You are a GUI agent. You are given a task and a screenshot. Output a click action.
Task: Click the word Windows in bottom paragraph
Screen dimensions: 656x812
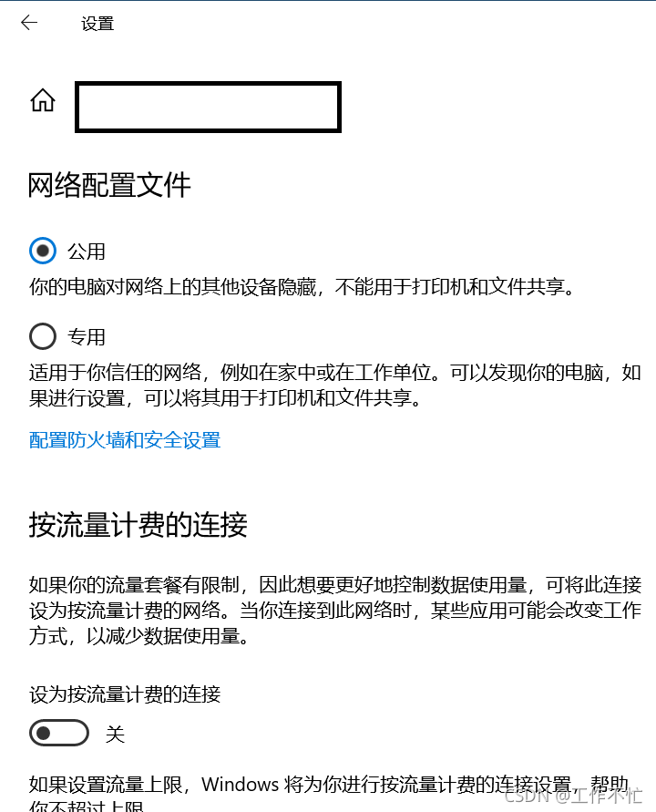click(x=241, y=784)
